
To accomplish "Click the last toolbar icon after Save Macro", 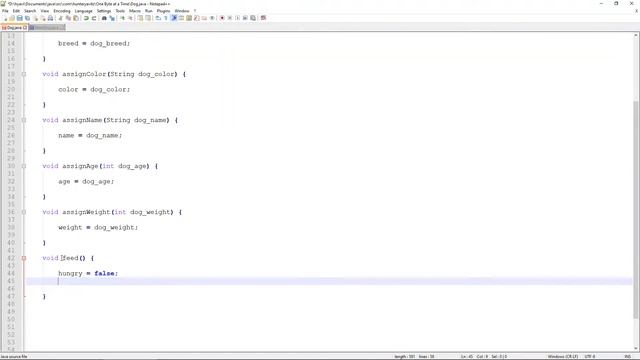I will [x=263, y=18].
